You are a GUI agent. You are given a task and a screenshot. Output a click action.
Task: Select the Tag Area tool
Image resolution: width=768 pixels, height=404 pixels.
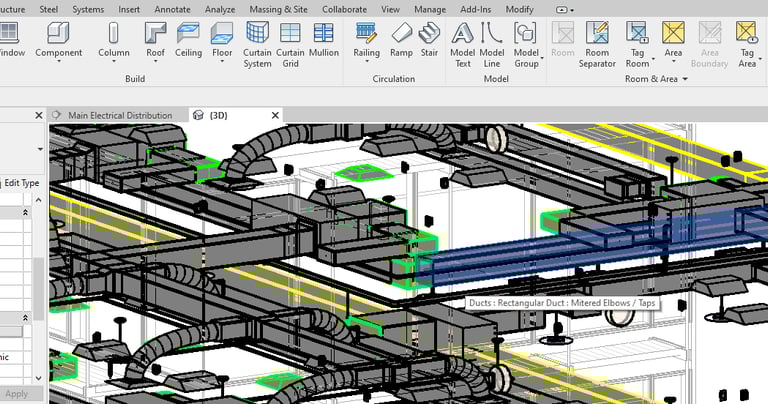coord(747,45)
